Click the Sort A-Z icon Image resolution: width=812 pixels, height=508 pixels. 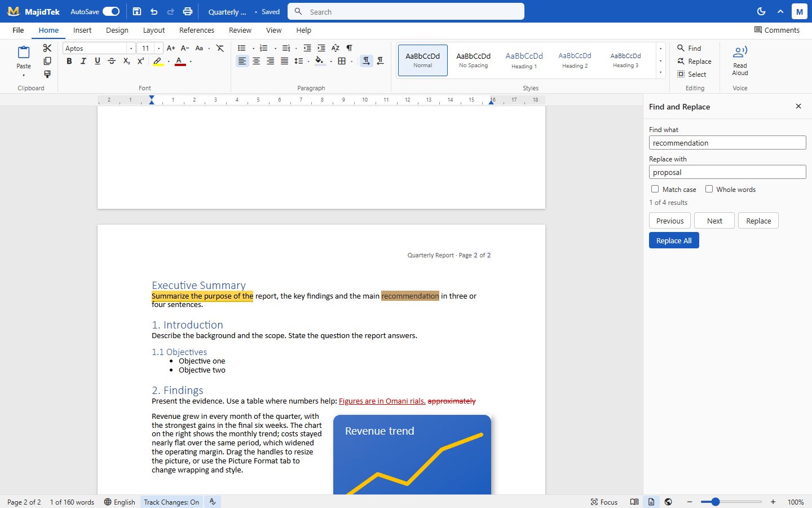point(336,48)
